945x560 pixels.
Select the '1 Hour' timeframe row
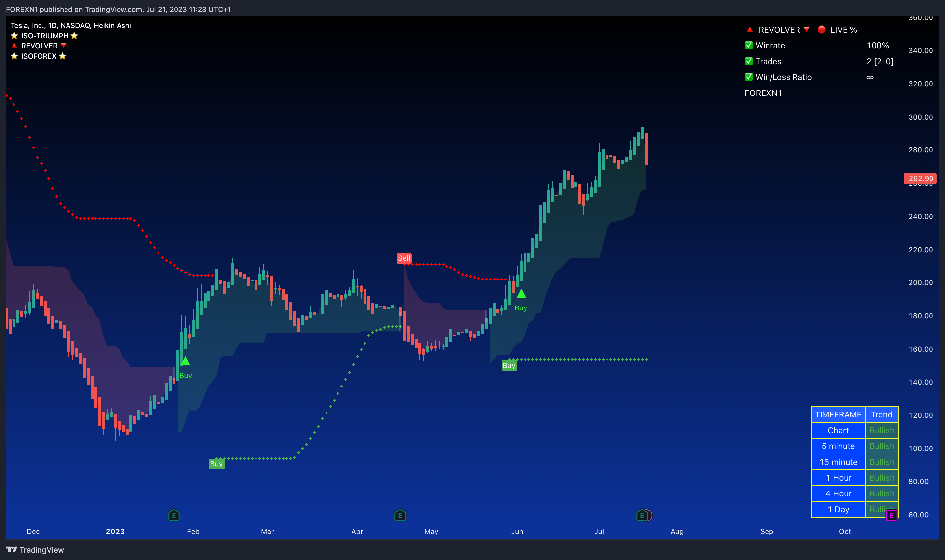tap(854, 478)
